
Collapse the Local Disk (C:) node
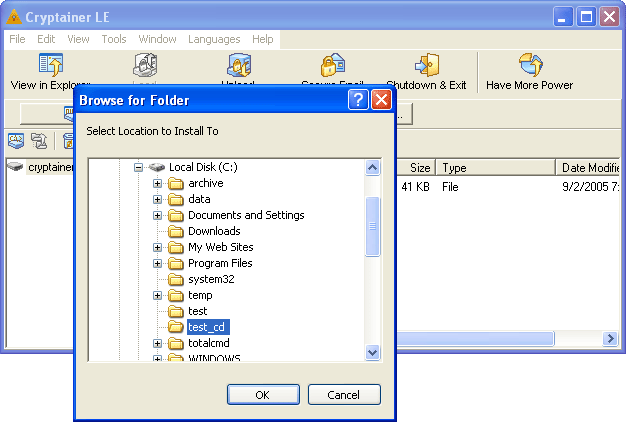coord(138,167)
